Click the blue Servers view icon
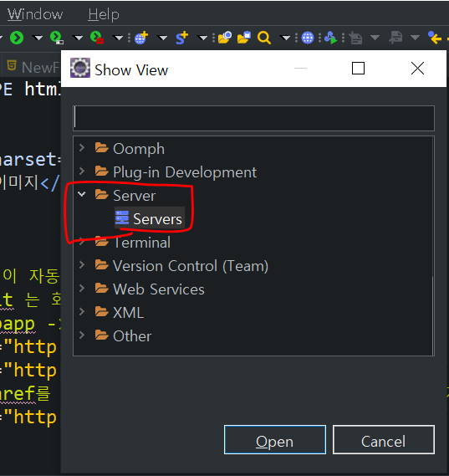449x476 pixels. point(122,218)
